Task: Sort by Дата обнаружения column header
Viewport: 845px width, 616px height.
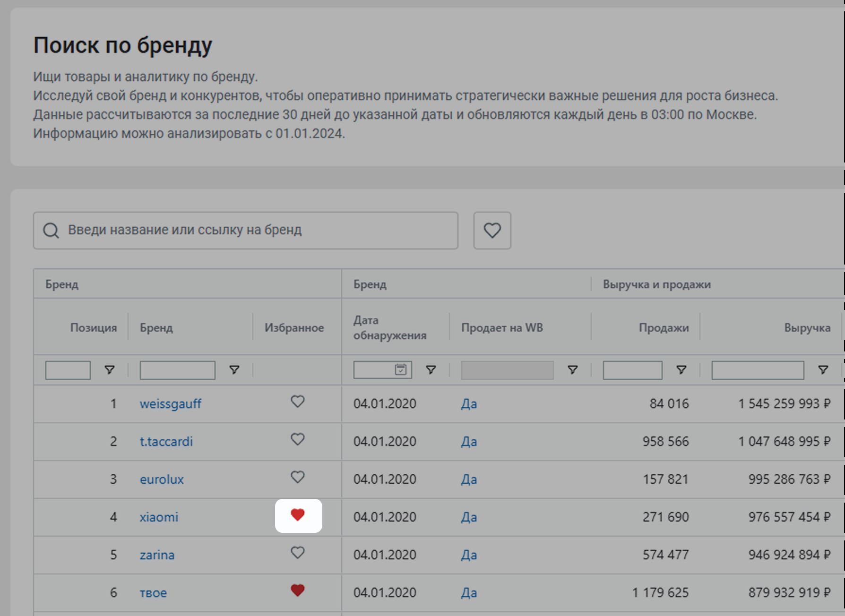Action: [390, 327]
